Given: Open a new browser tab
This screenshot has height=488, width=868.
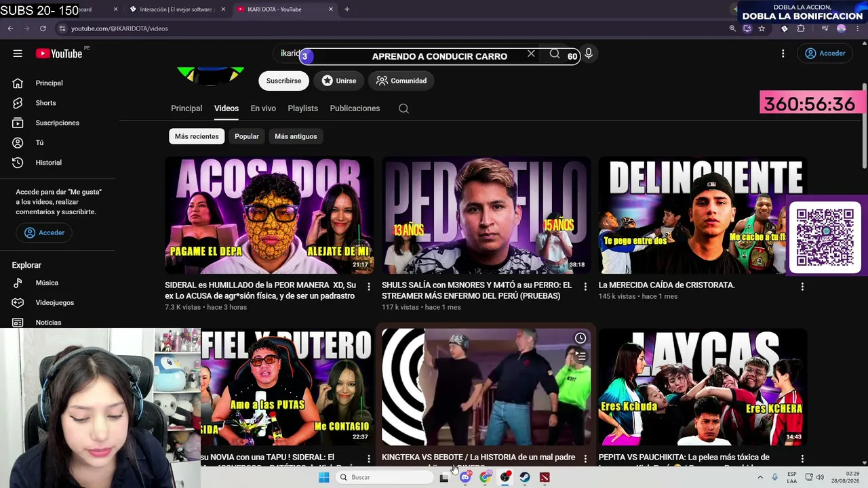Looking at the screenshot, I should click(347, 9).
